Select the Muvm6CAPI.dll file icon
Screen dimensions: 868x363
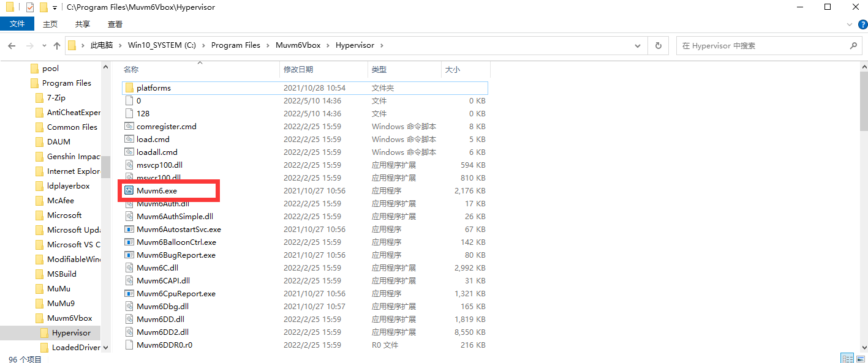click(129, 280)
